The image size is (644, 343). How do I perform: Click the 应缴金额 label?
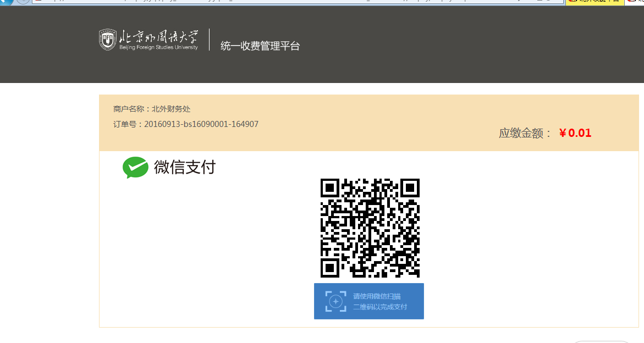[525, 133]
